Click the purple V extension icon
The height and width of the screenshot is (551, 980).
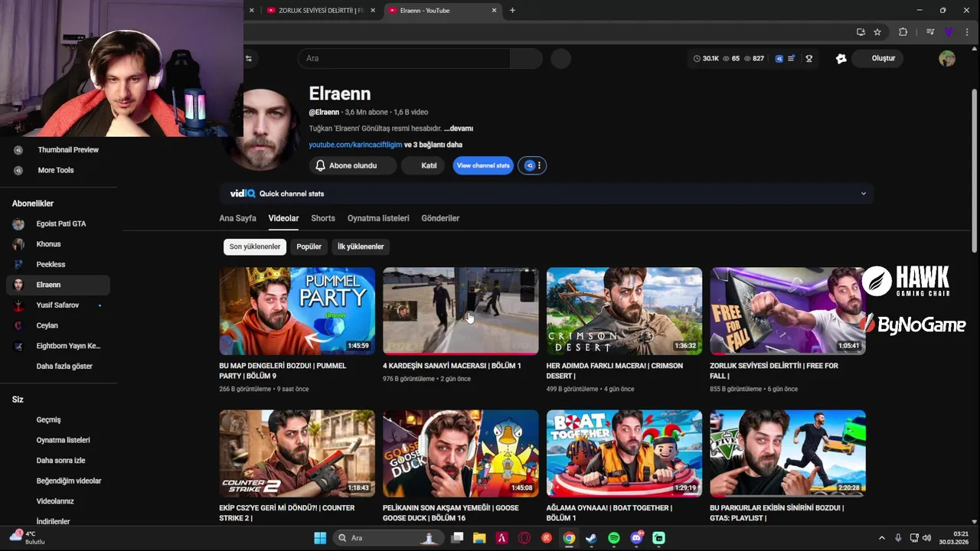pyautogui.click(x=949, y=32)
